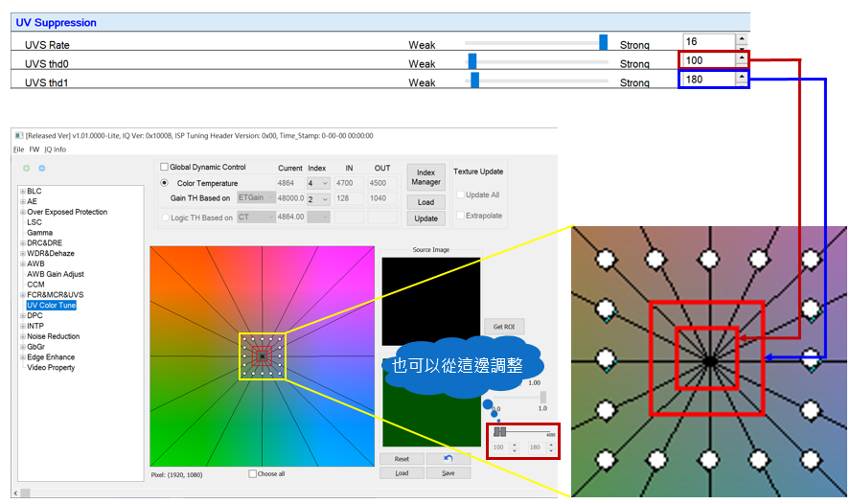This screenshot has width=851, height=504.
Task: Tick the Choose all checkbox
Action: pyautogui.click(x=252, y=473)
